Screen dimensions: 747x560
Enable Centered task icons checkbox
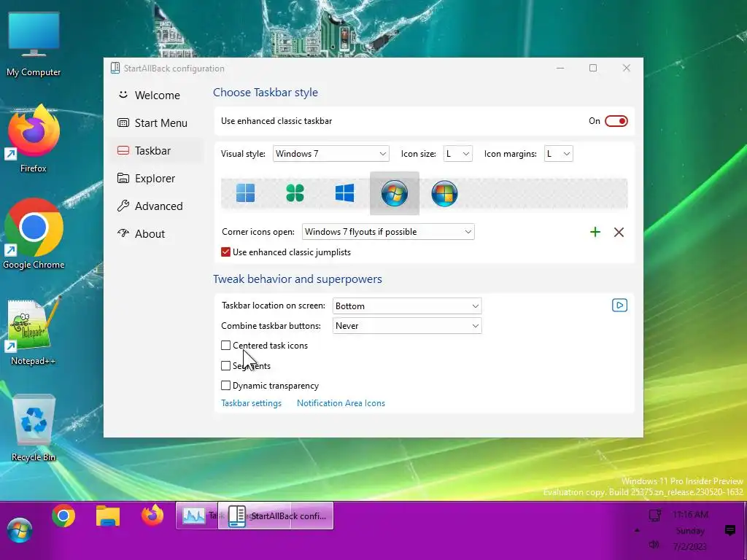point(226,345)
